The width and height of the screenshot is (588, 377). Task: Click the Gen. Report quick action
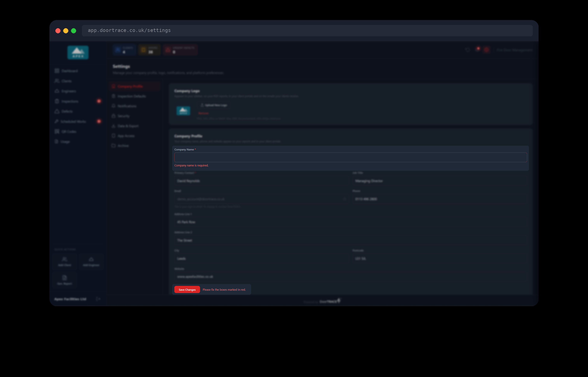[65, 280]
